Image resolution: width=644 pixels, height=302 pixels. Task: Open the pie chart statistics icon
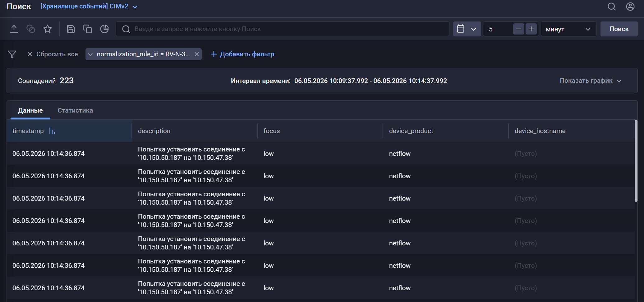pos(104,29)
